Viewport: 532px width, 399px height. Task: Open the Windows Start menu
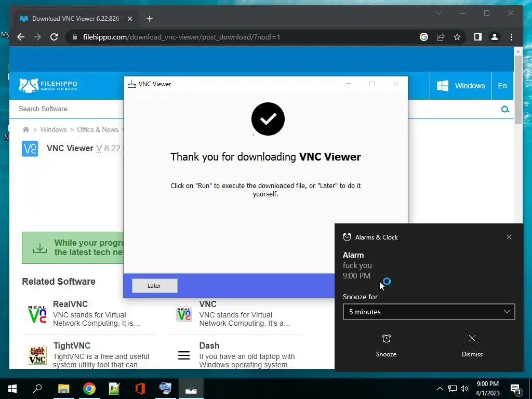pos(12,389)
